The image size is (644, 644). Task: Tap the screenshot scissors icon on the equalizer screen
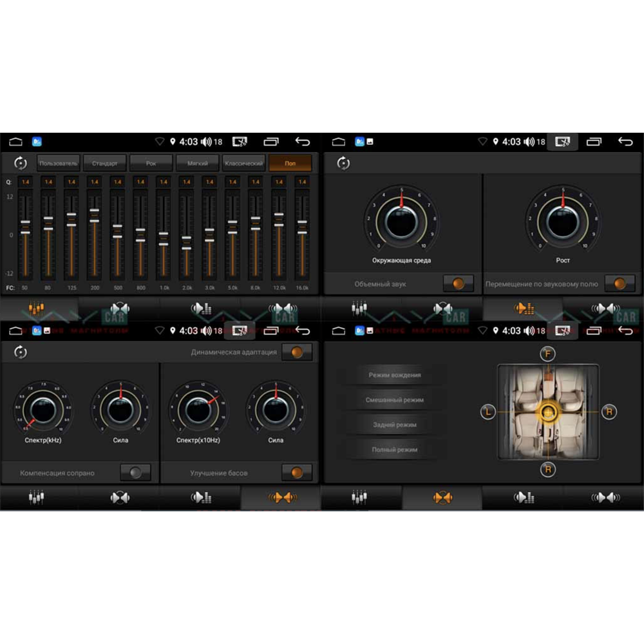240,142
